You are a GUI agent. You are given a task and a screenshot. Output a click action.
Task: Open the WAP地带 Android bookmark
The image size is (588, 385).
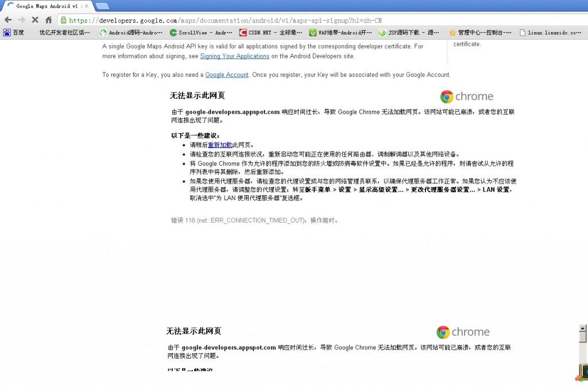coord(341,33)
